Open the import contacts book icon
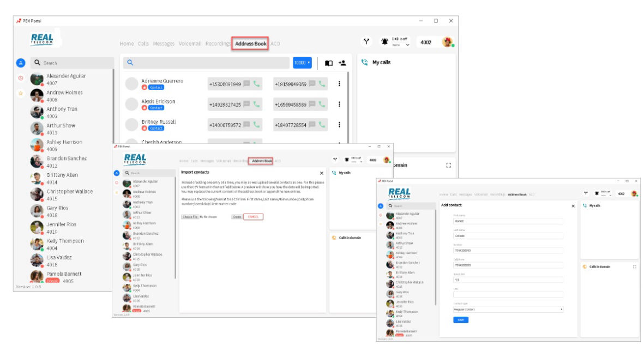The height and width of the screenshot is (344, 644). pos(329,63)
